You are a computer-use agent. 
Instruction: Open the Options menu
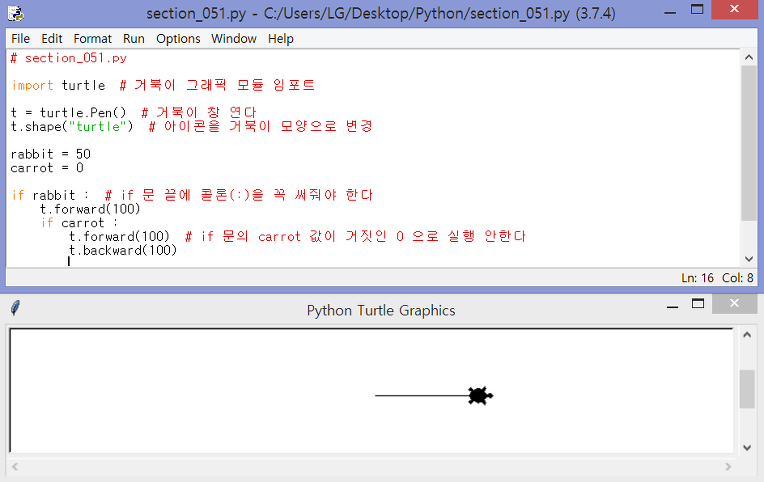(x=178, y=39)
